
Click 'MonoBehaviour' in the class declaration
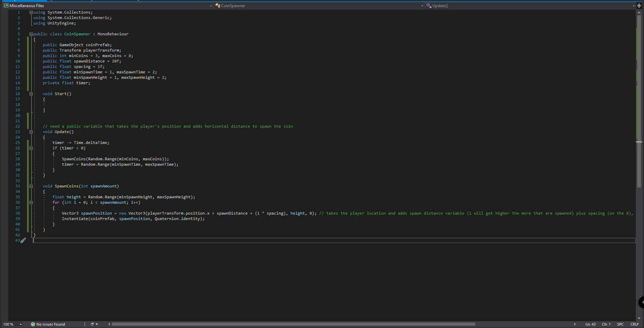[113, 34]
